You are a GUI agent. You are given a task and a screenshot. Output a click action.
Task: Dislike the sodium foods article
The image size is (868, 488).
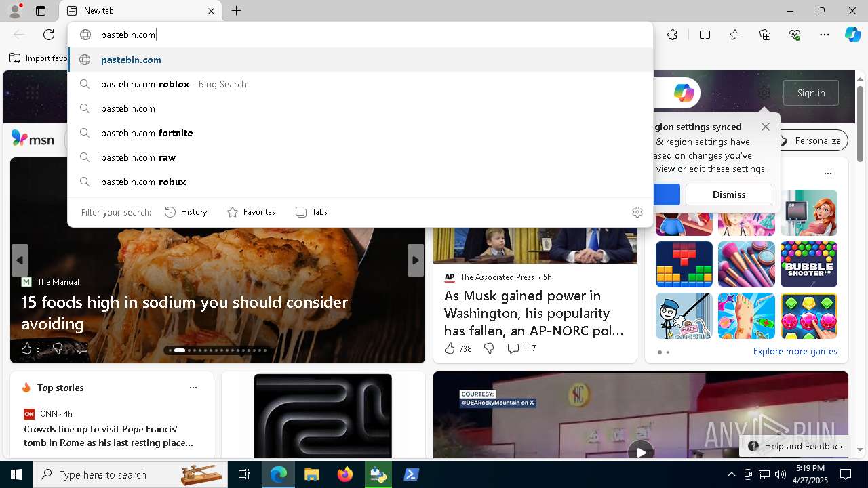point(58,348)
